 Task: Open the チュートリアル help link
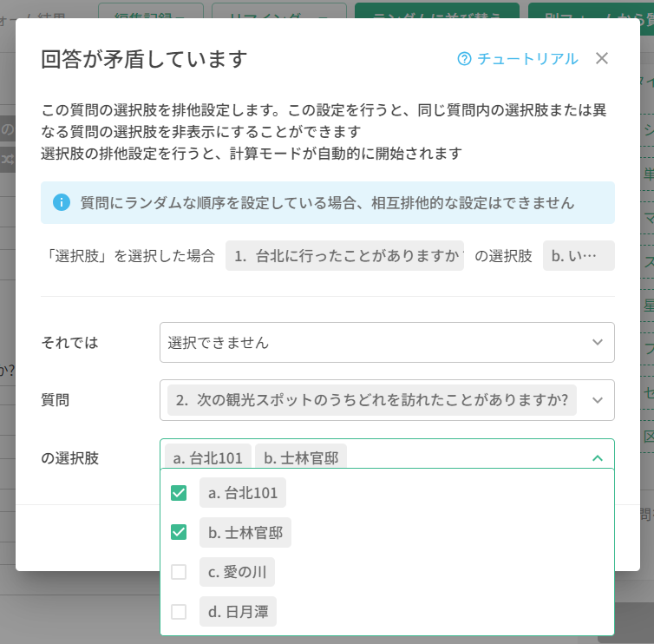click(518, 59)
